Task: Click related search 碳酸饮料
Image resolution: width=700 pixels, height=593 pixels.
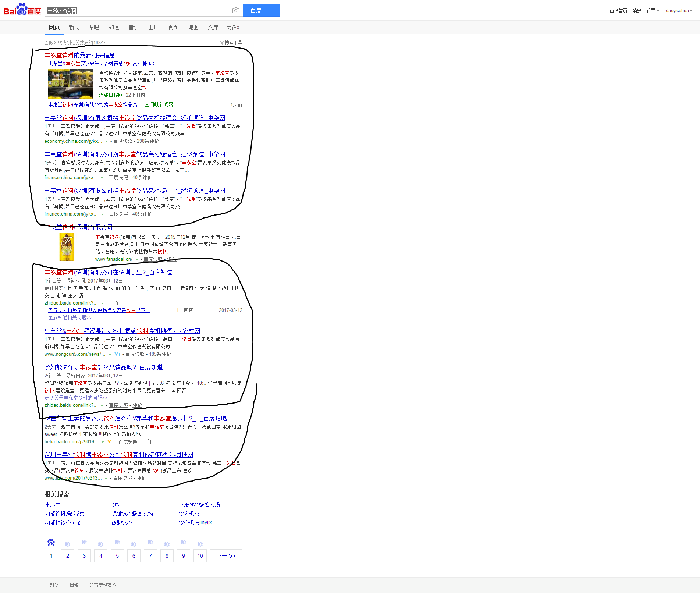Action: coord(122,522)
